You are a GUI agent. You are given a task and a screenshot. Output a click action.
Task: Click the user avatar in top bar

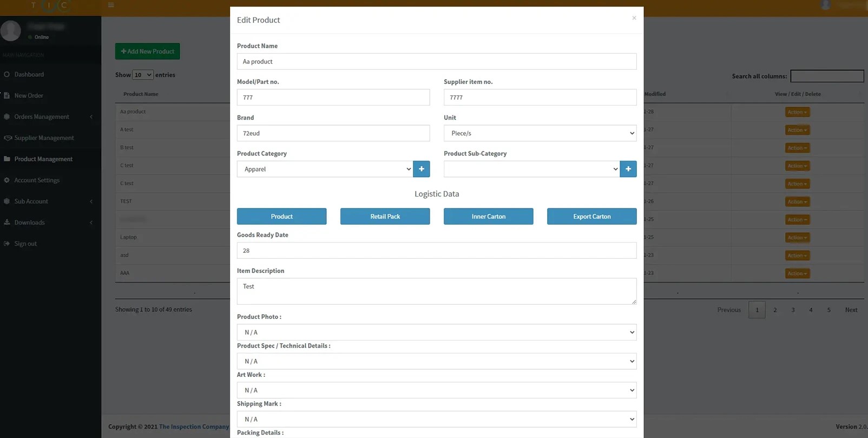pos(825,5)
